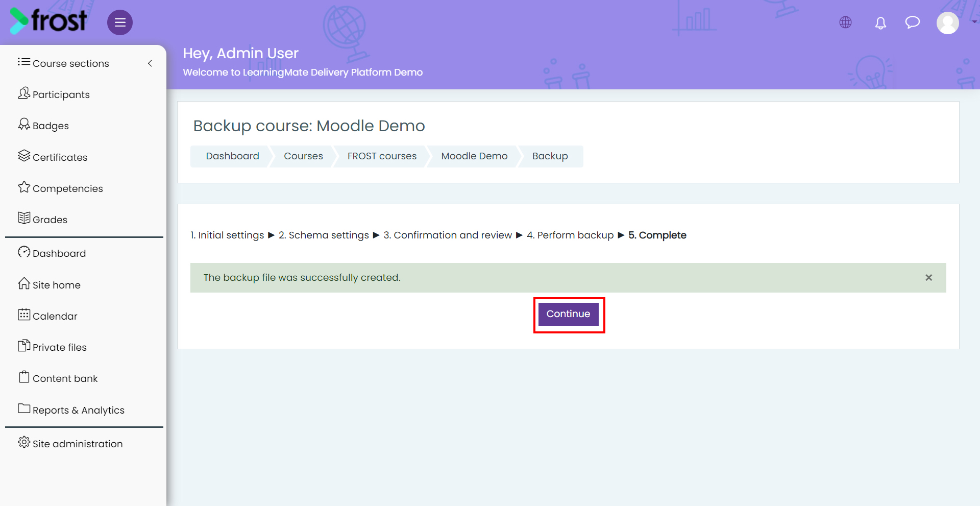
Task: Open the notifications bell
Action: pos(880,23)
